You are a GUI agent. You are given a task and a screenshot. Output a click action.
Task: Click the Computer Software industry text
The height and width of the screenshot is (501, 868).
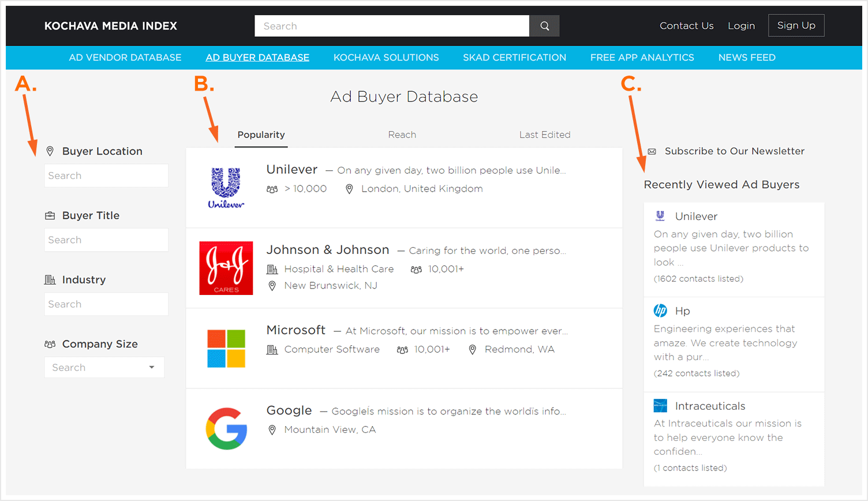(x=332, y=349)
